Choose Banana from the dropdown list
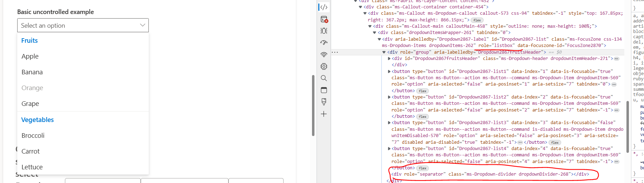This screenshot has width=644, height=183. click(83, 72)
